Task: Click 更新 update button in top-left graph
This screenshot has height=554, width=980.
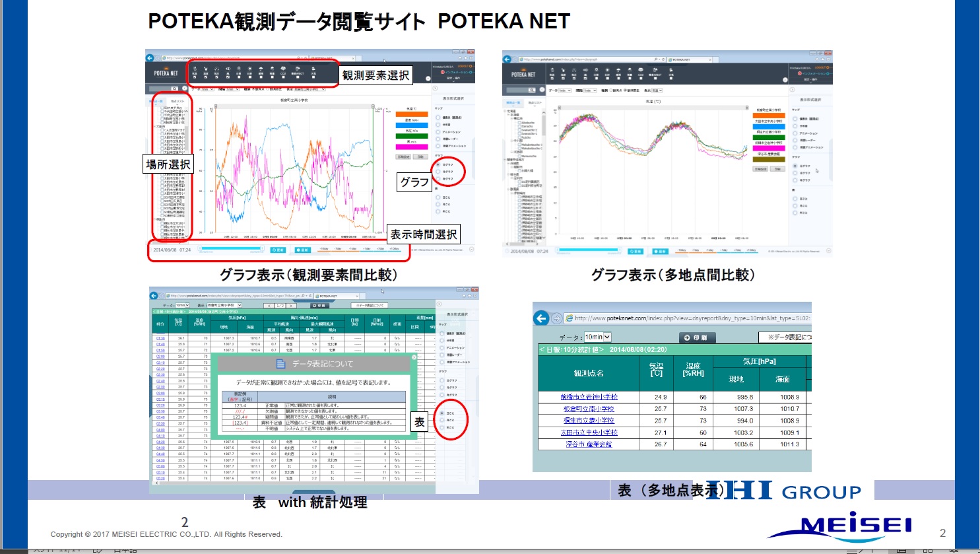Action: tap(278, 250)
